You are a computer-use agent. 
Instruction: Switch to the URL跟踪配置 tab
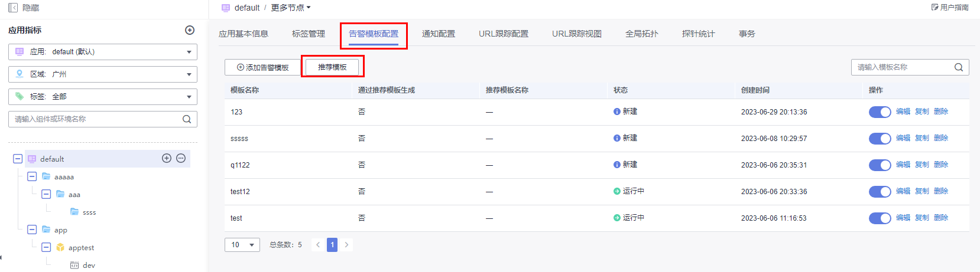504,34
